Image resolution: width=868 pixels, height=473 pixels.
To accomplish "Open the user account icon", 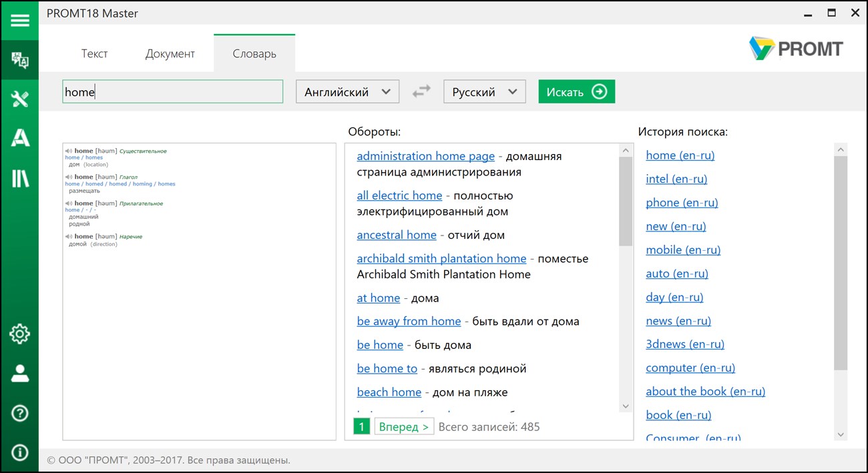I will (x=20, y=373).
